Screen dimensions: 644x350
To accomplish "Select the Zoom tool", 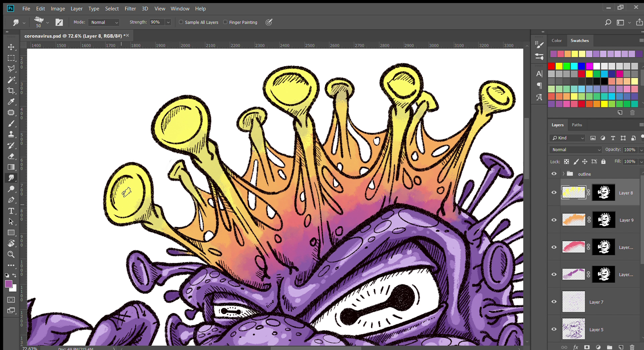I will [x=11, y=254].
